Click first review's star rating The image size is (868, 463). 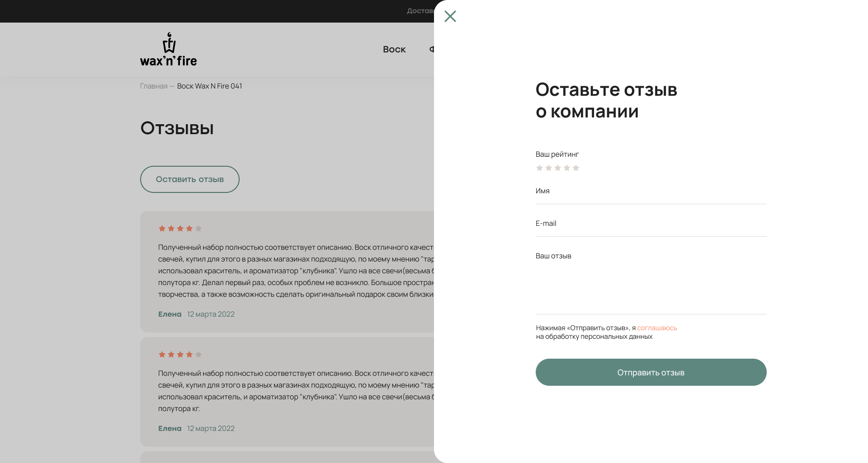(180, 229)
